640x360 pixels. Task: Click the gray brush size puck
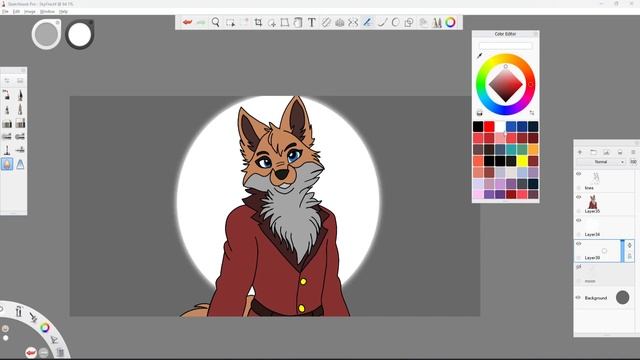coord(46,34)
